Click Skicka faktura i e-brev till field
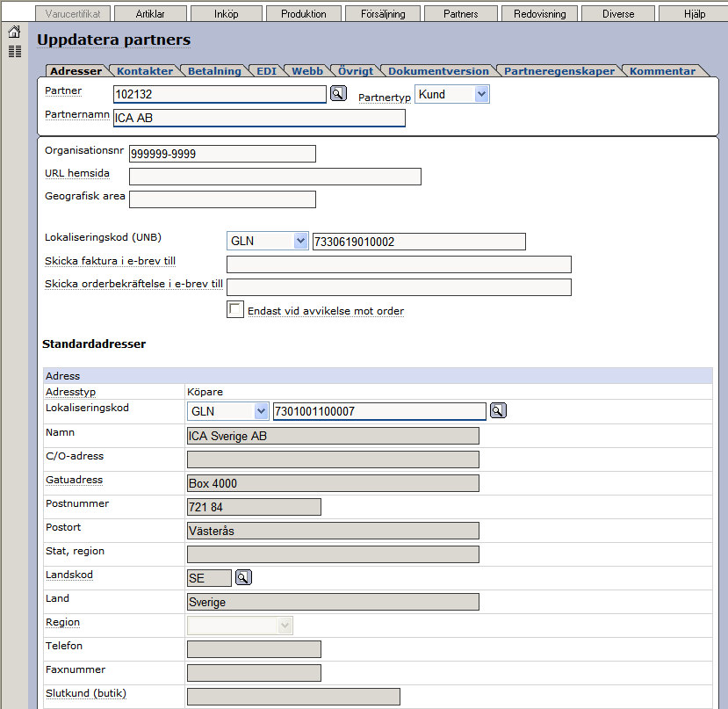728x709 pixels. (399, 264)
